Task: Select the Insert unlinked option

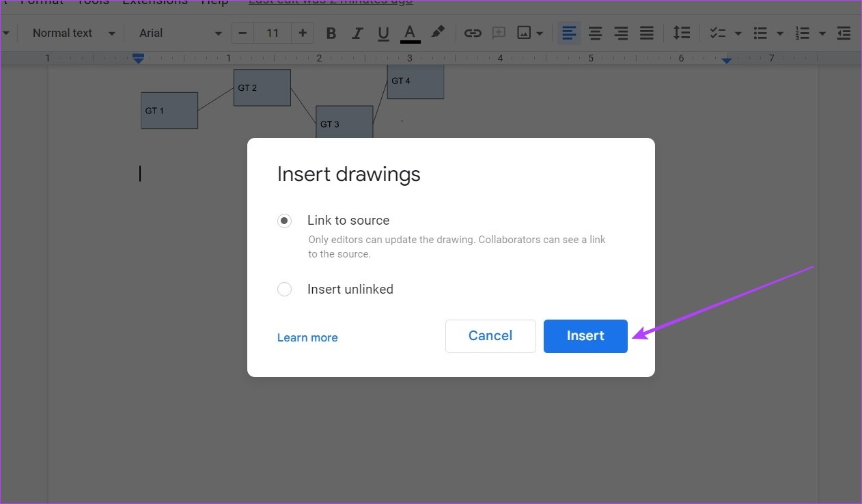Action: click(284, 290)
